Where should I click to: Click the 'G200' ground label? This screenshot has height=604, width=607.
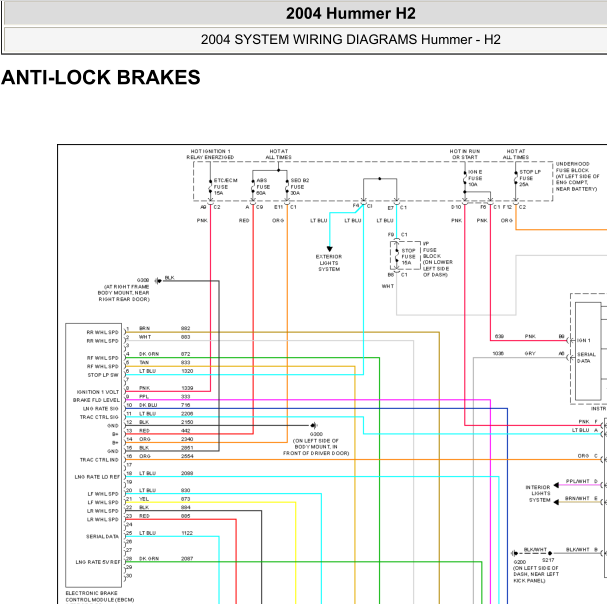520,562
